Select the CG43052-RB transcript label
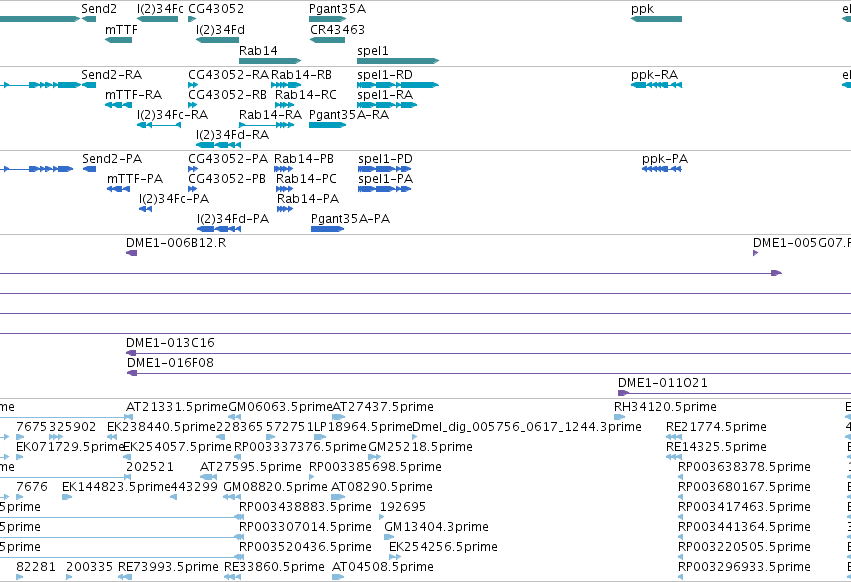 [x=227, y=94]
